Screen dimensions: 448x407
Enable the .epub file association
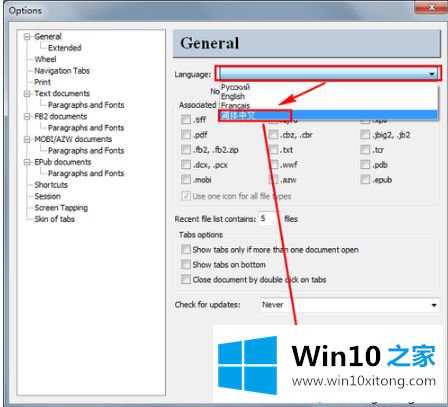click(x=365, y=180)
